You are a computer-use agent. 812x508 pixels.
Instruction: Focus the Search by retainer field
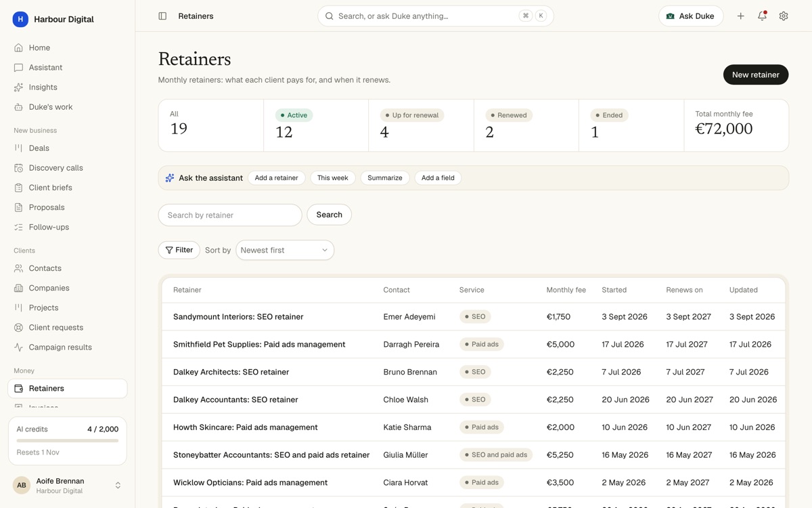point(230,215)
